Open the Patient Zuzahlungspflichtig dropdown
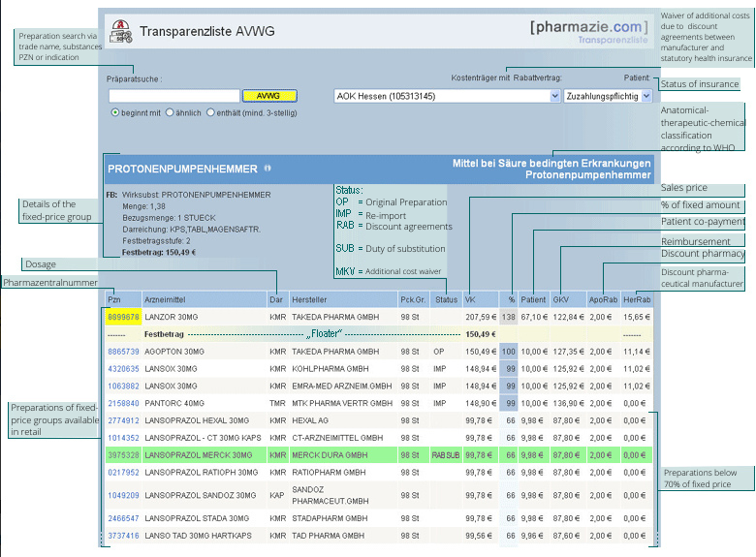The width and height of the screenshot is (756, 557). tap(608, 96)
